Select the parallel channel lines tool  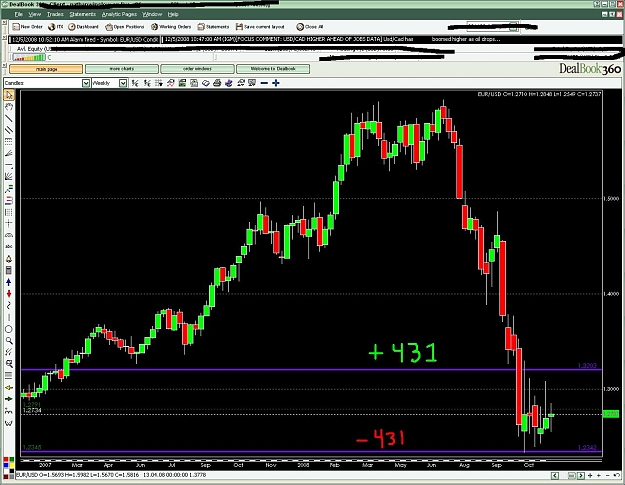[x=9, y=130]
